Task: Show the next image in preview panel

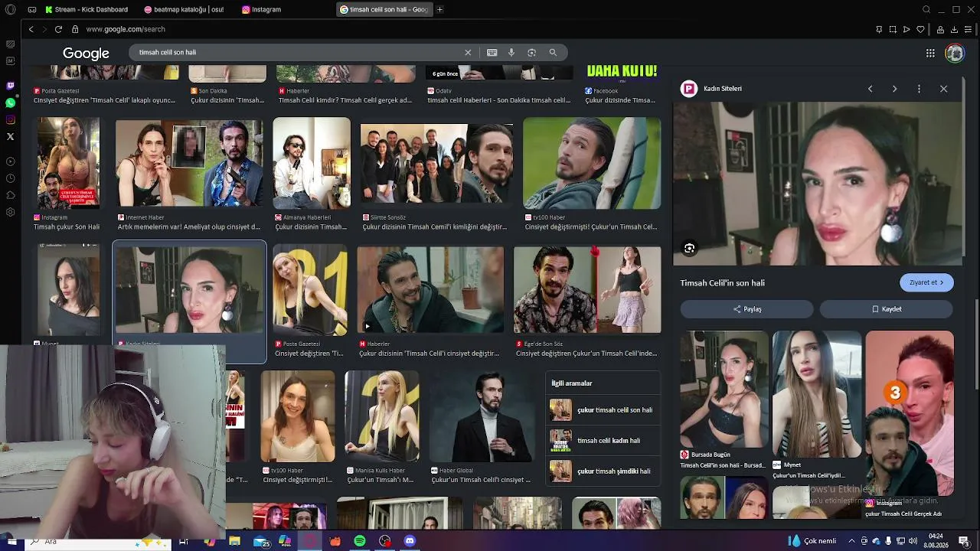Action: [894, 89]
